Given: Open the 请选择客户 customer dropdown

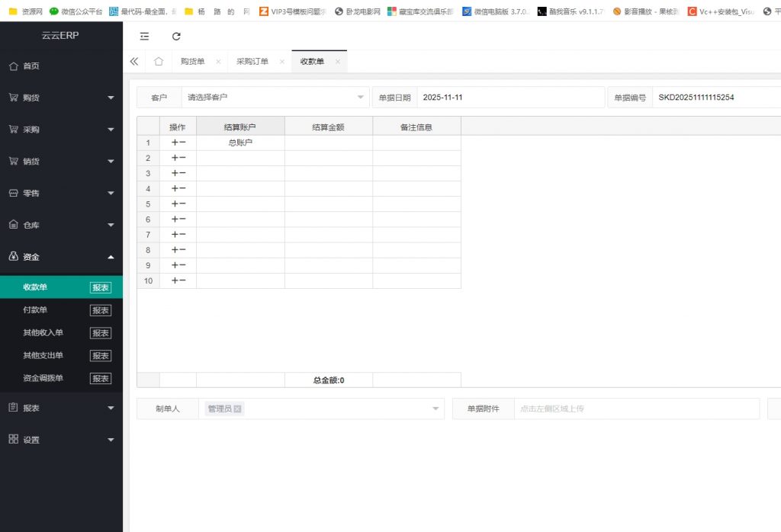Looking at the screenshot, I should (x=275, y=97).
